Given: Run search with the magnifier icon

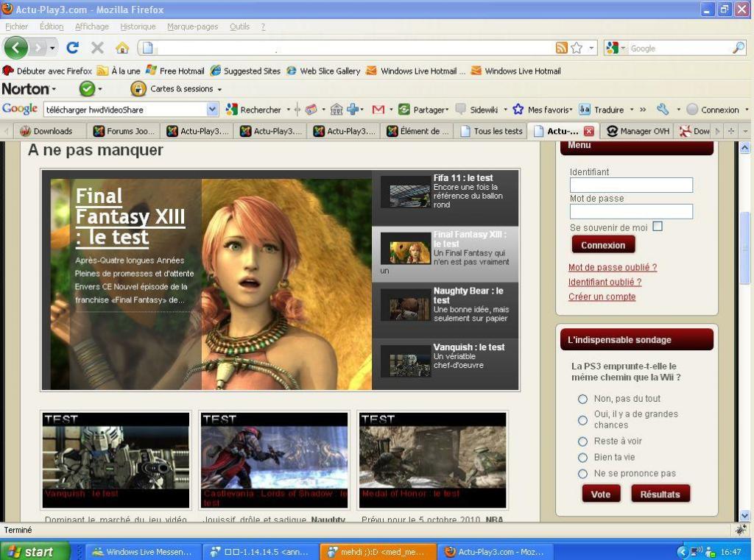Looking at the screenshot, I should click(739, 48).
